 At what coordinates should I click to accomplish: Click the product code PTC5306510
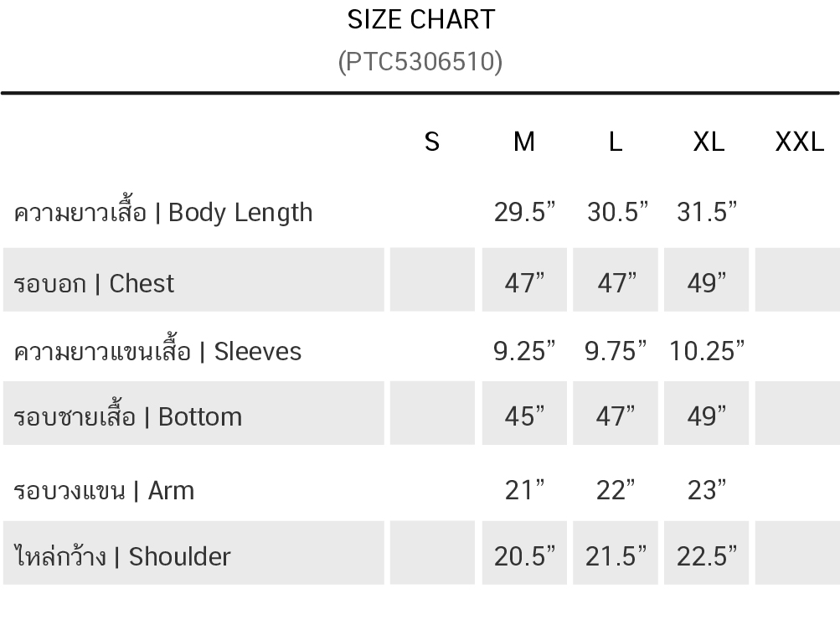(420, 61)
